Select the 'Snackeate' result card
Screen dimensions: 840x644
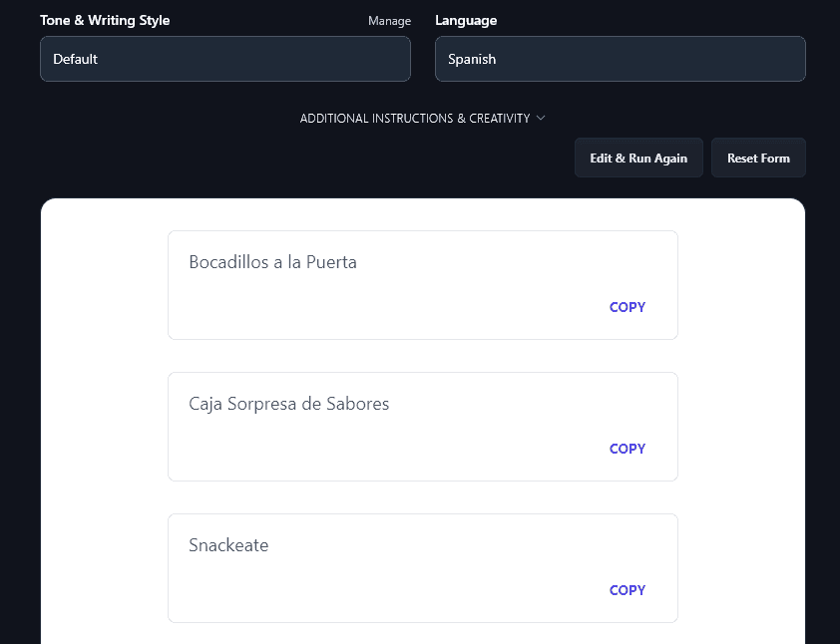point(423,567)
